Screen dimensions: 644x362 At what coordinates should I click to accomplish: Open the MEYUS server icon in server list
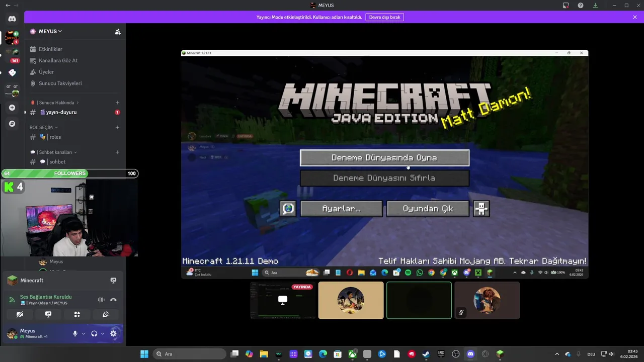point(12,38)
